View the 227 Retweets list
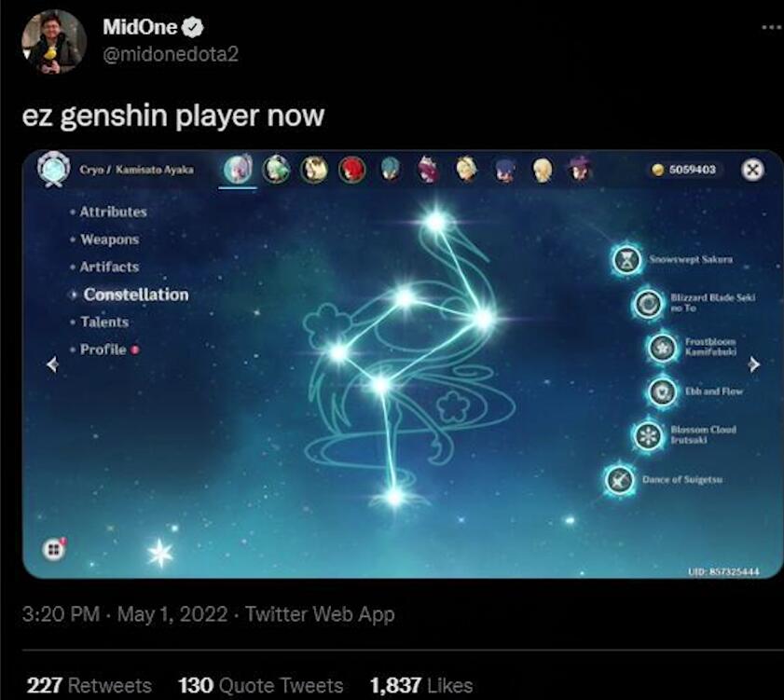Image resolution: width=784 pixels, height=700 pixels. 89,685
